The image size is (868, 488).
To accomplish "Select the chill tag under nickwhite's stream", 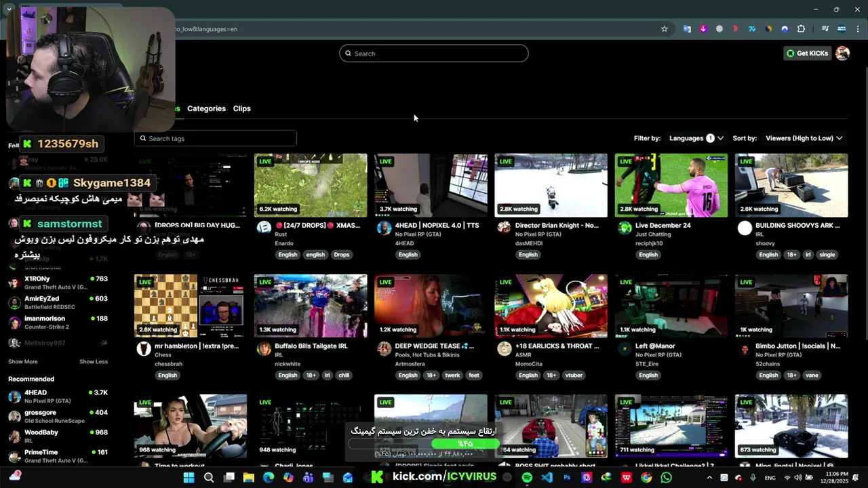I will pyautogui.click(x=344, y=375).
